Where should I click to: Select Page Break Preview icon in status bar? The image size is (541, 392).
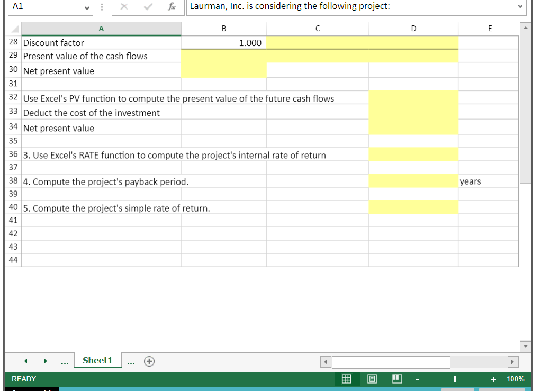397,379
